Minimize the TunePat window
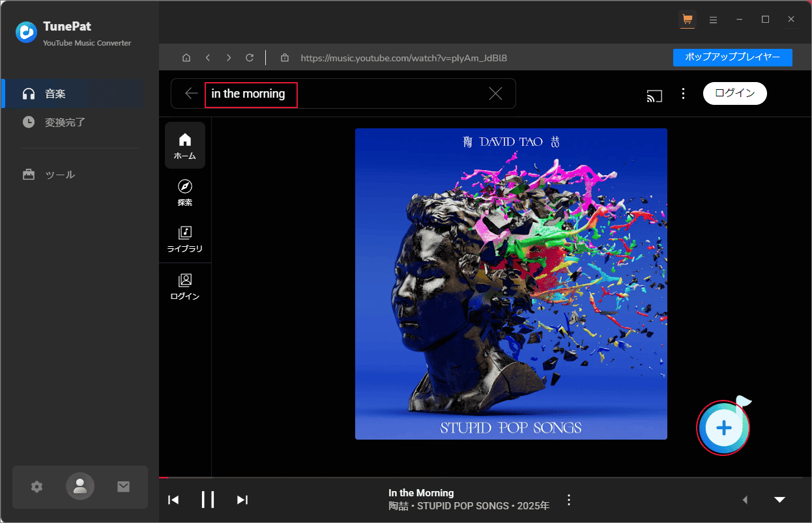 pos(740,20)
